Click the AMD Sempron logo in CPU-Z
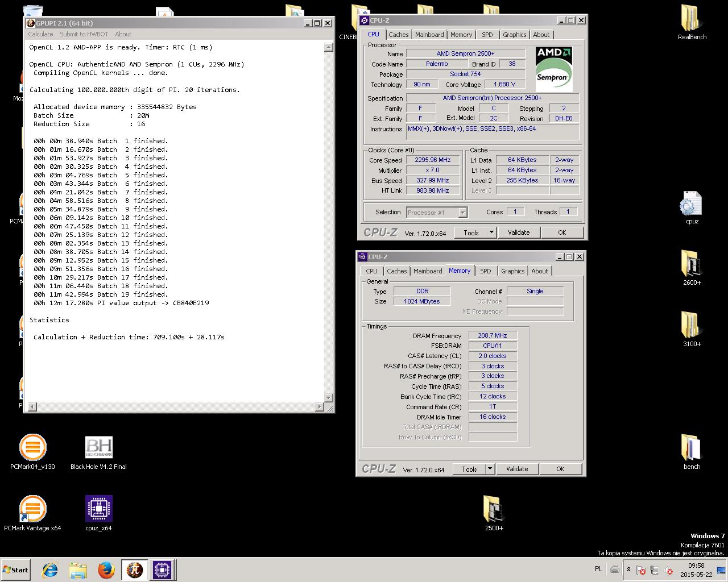 coord(553,69)
